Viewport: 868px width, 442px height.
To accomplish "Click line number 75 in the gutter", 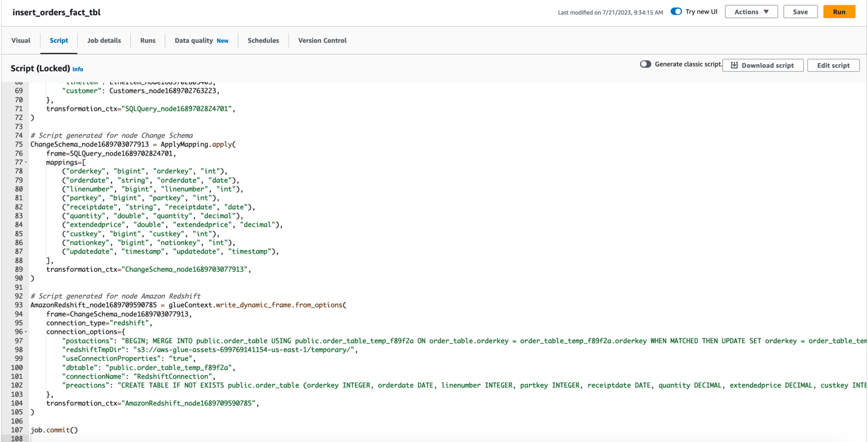I will 19,145.
